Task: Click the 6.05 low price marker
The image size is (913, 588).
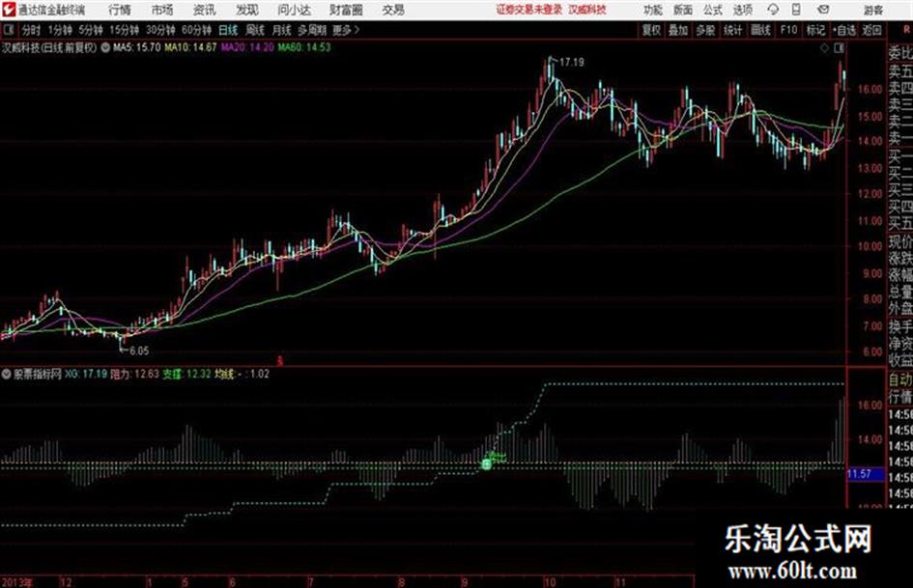Action: pos(138,350)
